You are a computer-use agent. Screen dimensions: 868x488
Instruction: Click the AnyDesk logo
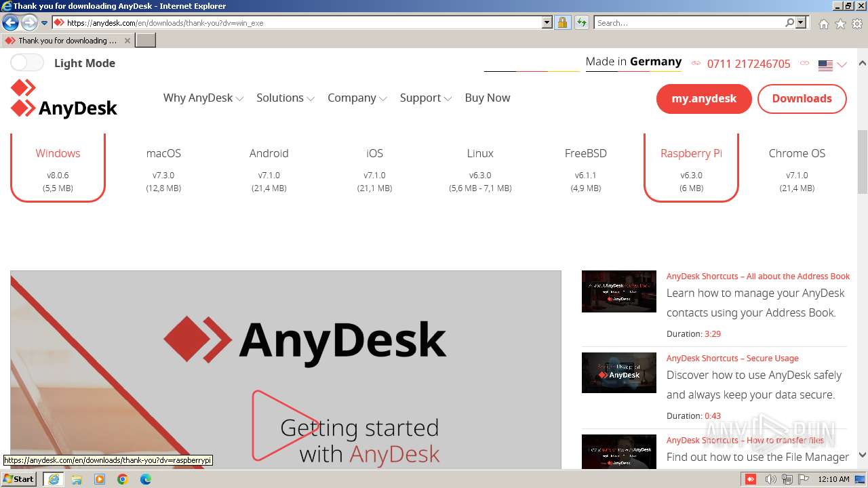64,99
